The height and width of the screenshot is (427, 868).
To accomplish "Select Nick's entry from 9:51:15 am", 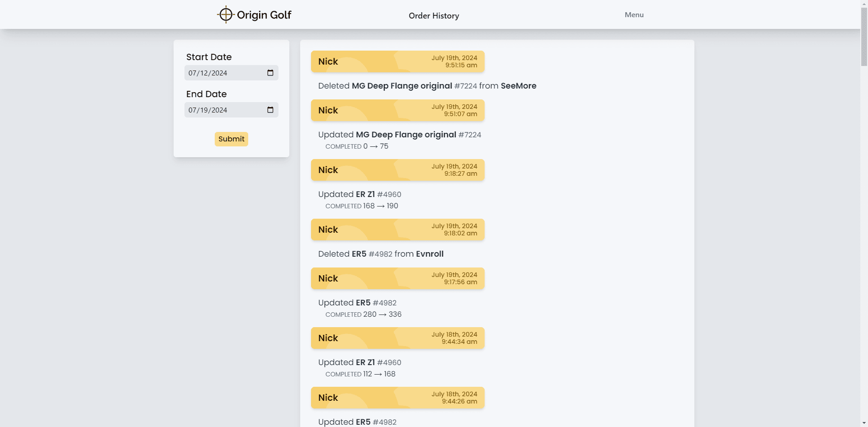I will (x=397, y=61).
